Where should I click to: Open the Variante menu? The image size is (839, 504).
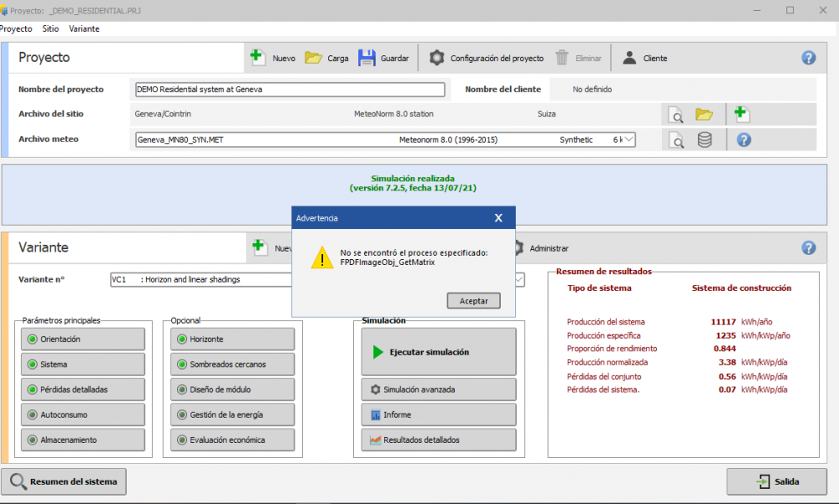tap(84, 29)
